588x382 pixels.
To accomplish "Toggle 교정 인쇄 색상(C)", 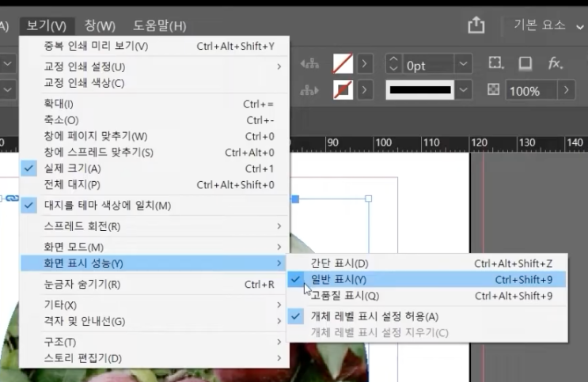I will (154, 83).
